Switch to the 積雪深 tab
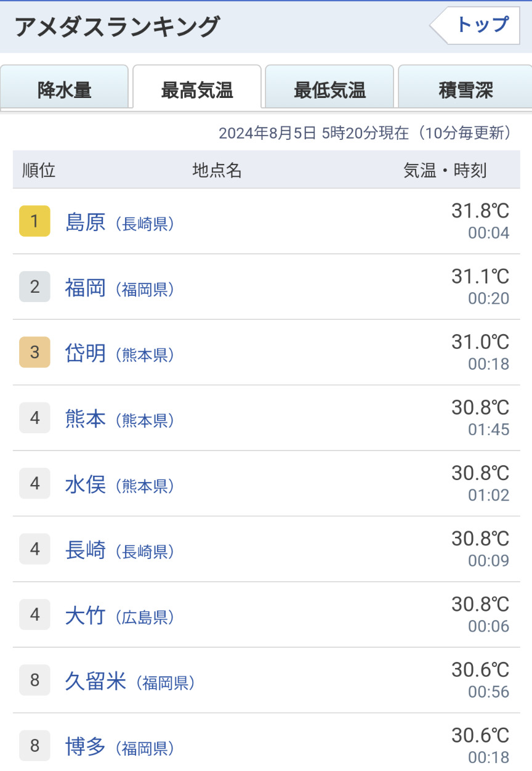Screen dimensions: 532x771 (x=465, y=91)
